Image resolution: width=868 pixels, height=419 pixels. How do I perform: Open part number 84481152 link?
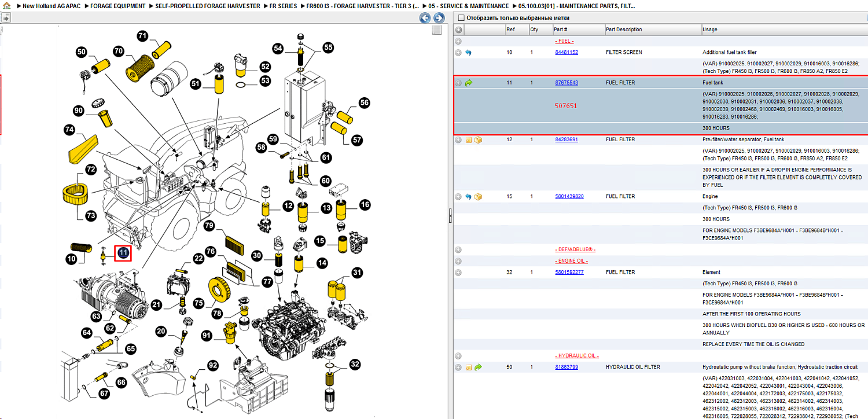pos(567,52)
